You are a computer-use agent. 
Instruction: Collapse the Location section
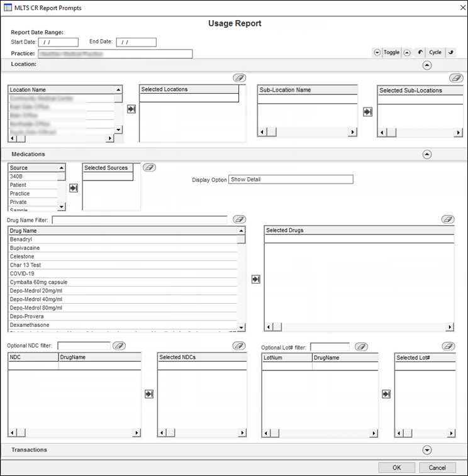coord(427,65)
